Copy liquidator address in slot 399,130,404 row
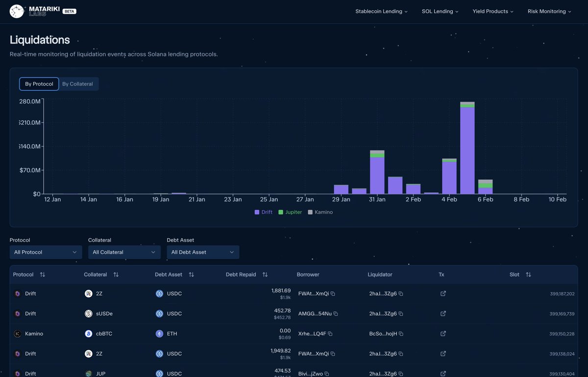 coord(401,374)
